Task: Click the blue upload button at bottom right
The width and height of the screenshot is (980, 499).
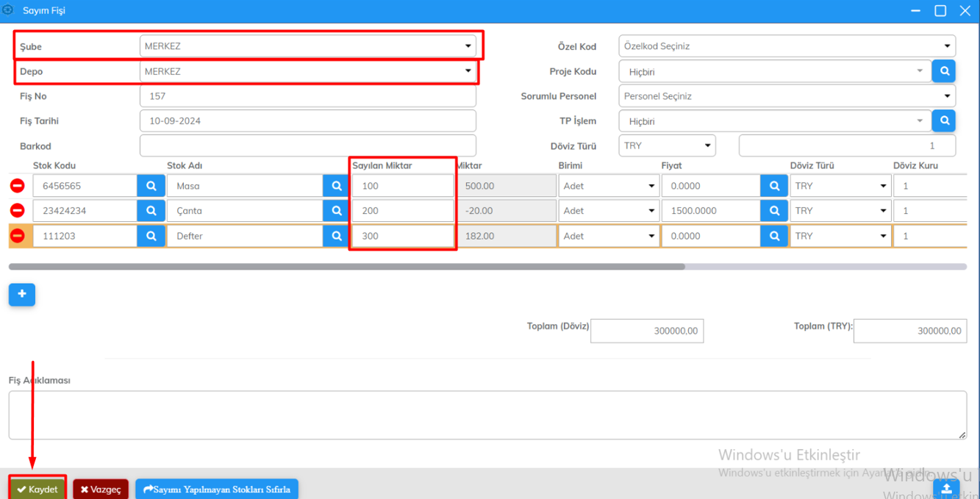Action: pyautogui.click(x=946, y=489)
